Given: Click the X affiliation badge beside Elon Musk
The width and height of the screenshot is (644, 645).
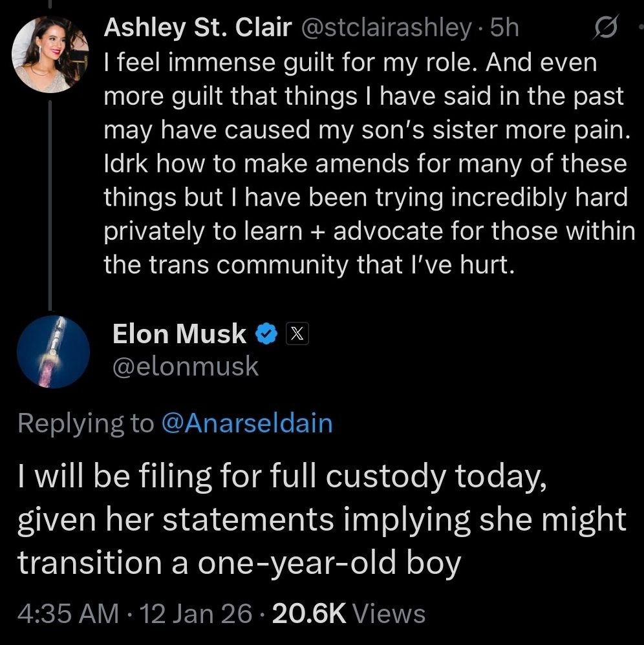Looking at the screenshot, I should 299,334.
